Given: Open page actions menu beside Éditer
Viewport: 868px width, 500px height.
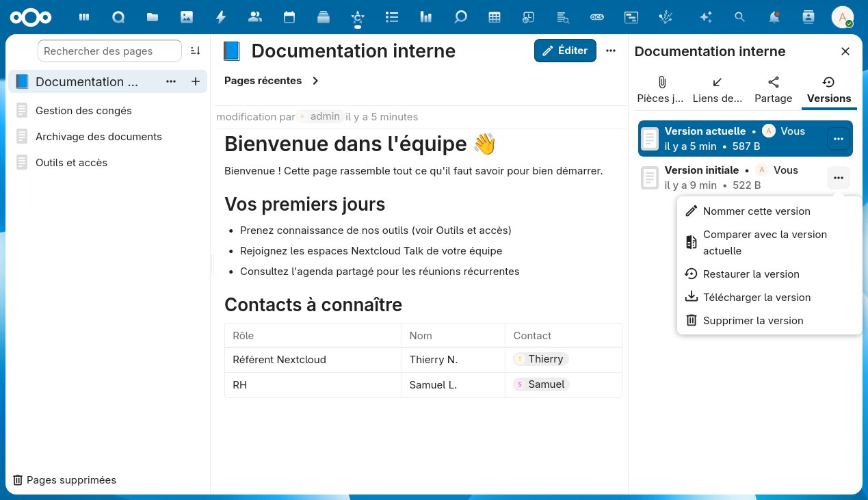Looking at the screenshot, I should pos(611,51).
